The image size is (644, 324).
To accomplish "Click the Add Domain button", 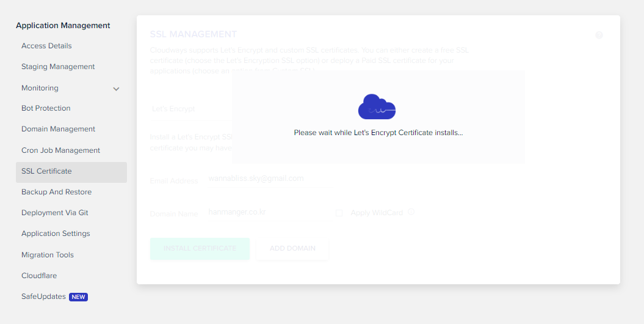I will click(x=292, y=248).
